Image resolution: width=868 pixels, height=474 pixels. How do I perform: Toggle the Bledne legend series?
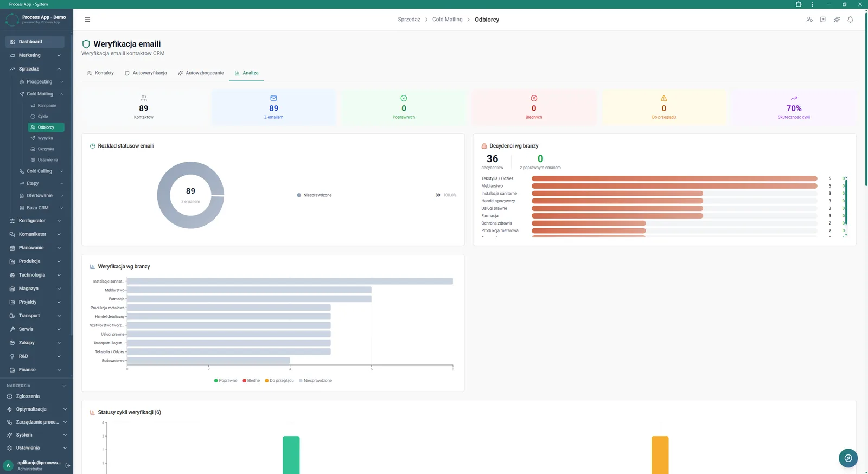point(251,381)
